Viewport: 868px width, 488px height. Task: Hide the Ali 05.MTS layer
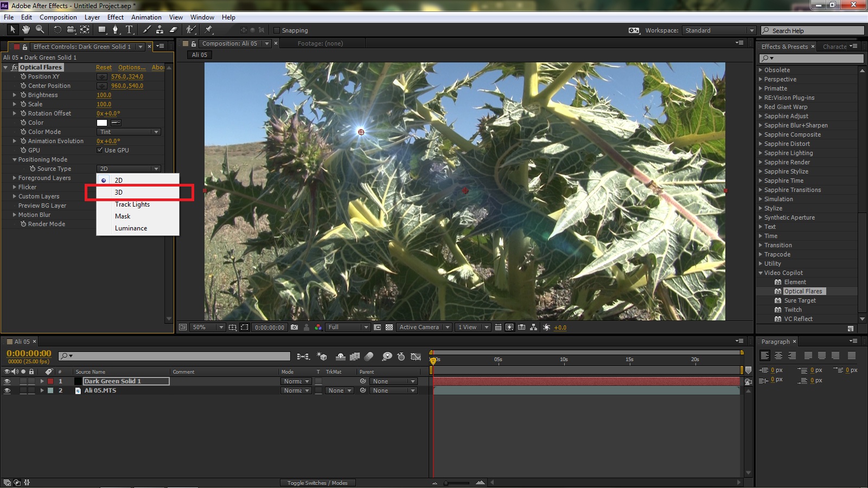(x=7, y=390)
